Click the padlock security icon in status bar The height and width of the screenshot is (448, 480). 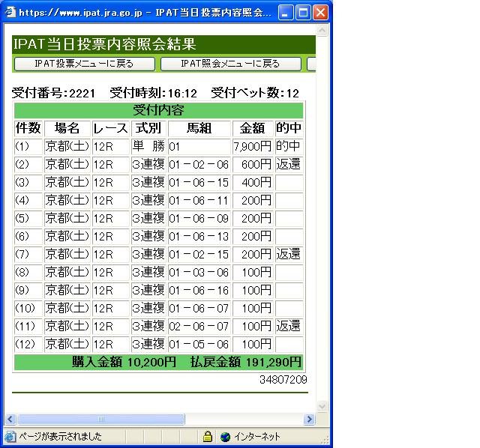click(x=208, y=436)
